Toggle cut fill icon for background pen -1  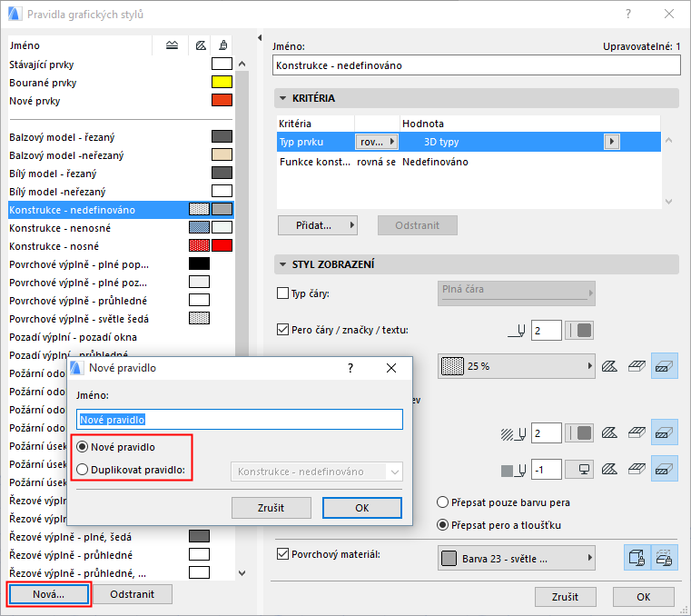664,469
